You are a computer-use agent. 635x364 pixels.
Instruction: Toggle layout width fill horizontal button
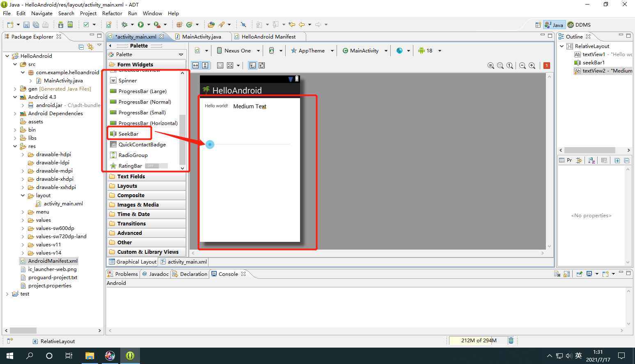coord(196,65)
